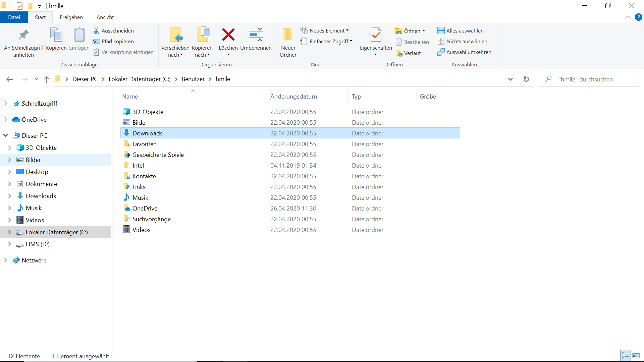Open the Neues Element dropdown

[x=325, y=31]
